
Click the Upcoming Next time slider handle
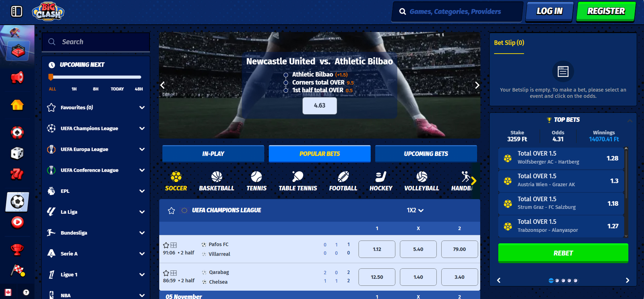point(51,77)
